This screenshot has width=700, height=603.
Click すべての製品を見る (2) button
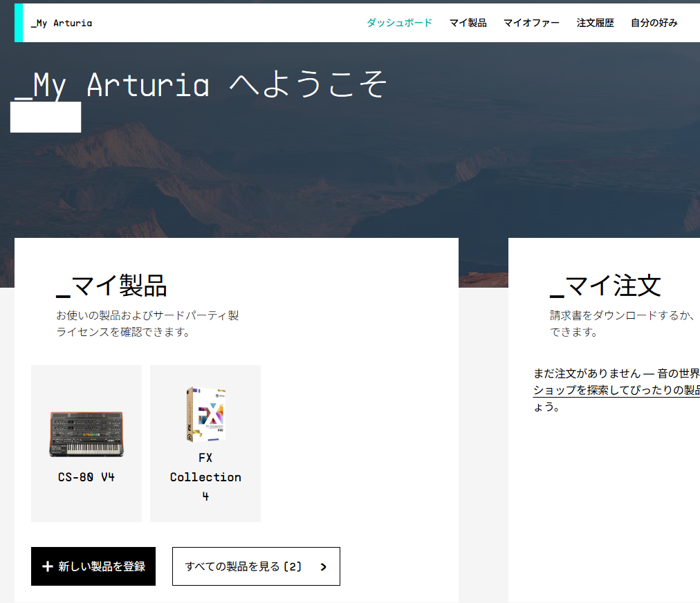256,566
